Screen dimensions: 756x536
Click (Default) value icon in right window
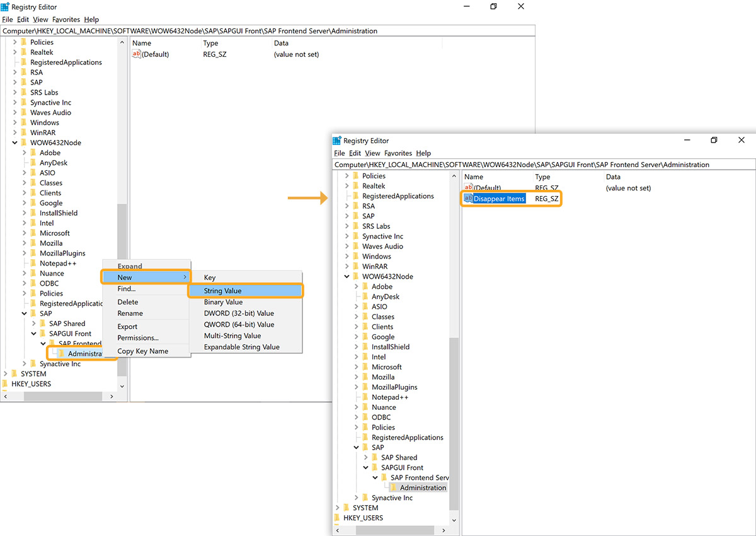point(468,188)
